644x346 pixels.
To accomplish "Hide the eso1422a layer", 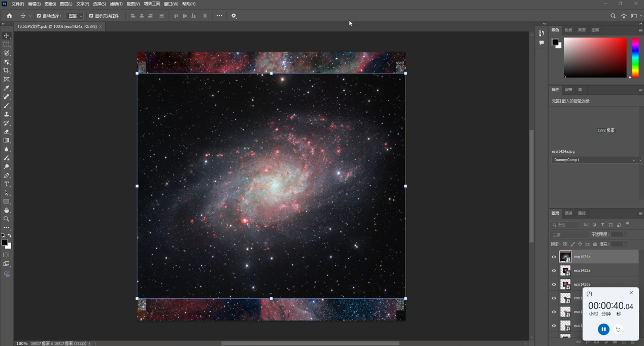I will point(554,271).
